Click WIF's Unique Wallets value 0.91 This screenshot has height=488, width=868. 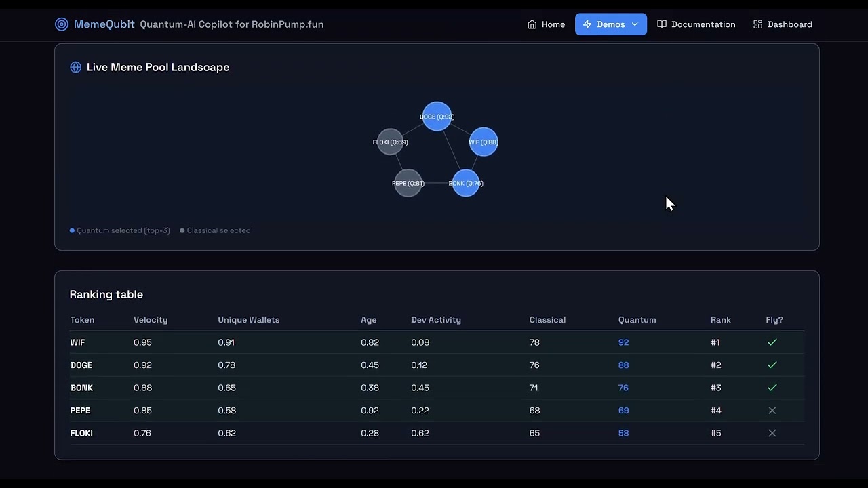coord(226,342)
